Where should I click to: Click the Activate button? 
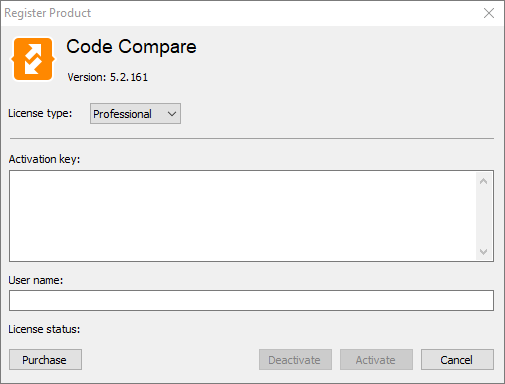pyautogui.click(x=376, y=360)
